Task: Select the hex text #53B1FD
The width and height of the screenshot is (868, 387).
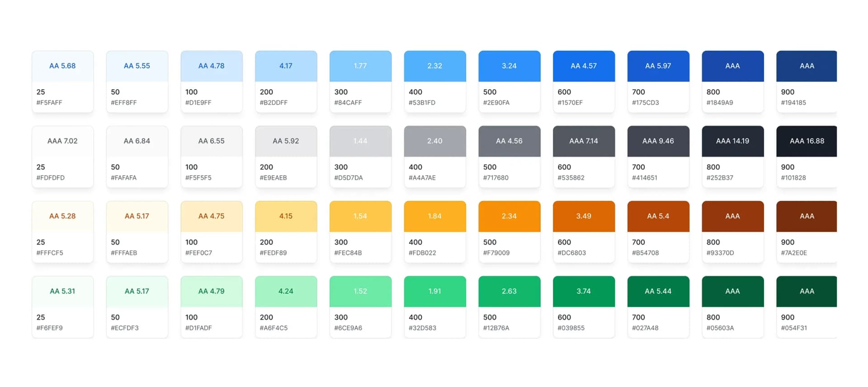Action: point(422,103)
